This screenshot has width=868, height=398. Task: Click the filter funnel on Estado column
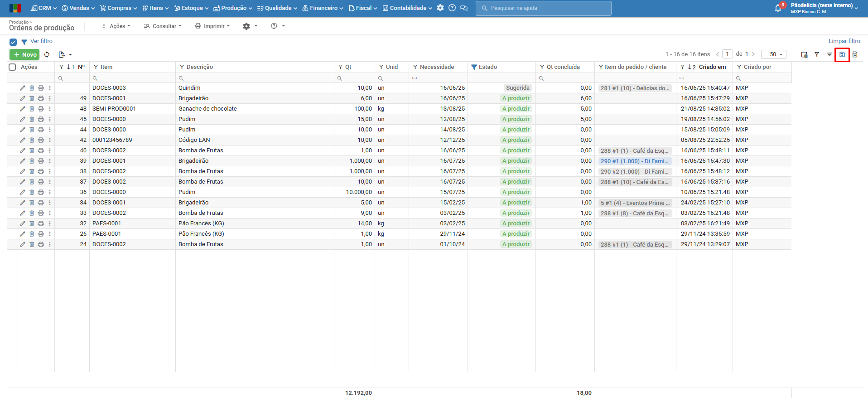tap(474, 67)
